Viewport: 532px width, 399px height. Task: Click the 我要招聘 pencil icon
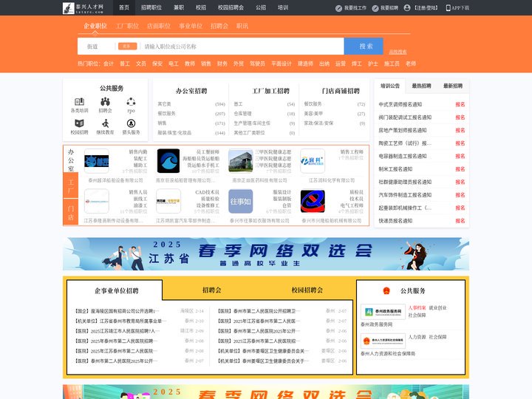tap(375, 8)
